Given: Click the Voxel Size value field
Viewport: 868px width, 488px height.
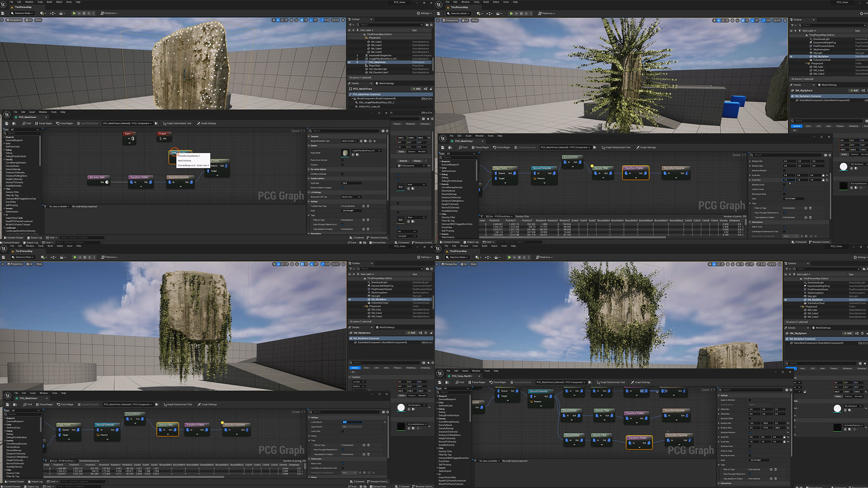Looking at the screenshot, I should [351, 183].
